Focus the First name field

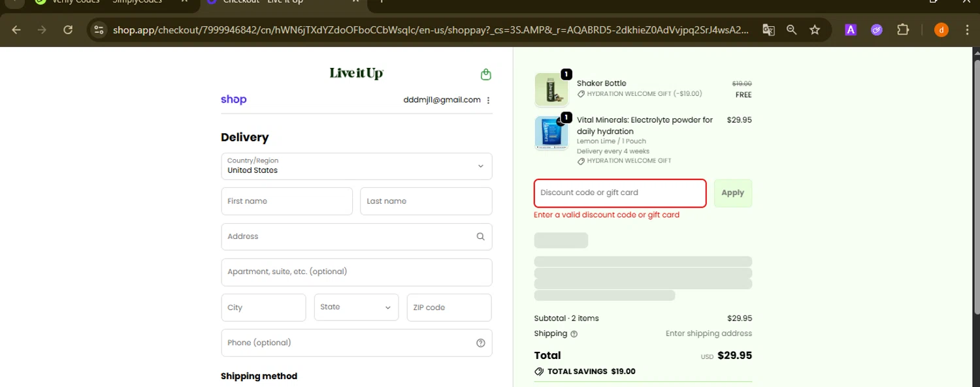(x=287, y=201)
